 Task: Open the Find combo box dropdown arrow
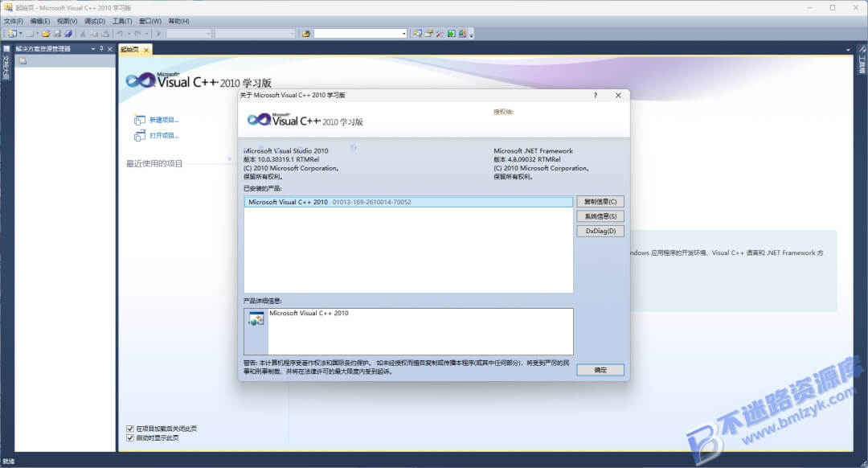tap(404, 34)
